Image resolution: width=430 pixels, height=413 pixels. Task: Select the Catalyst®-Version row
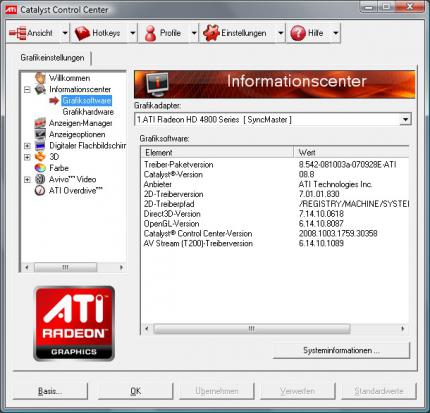[275, 174]
